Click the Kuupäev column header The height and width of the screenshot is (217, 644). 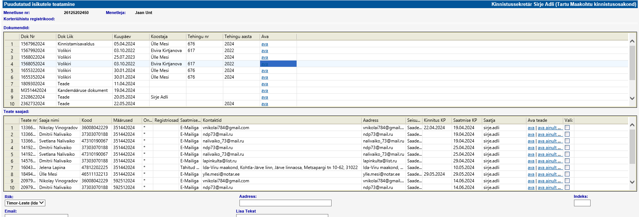[x=131, y=37]
